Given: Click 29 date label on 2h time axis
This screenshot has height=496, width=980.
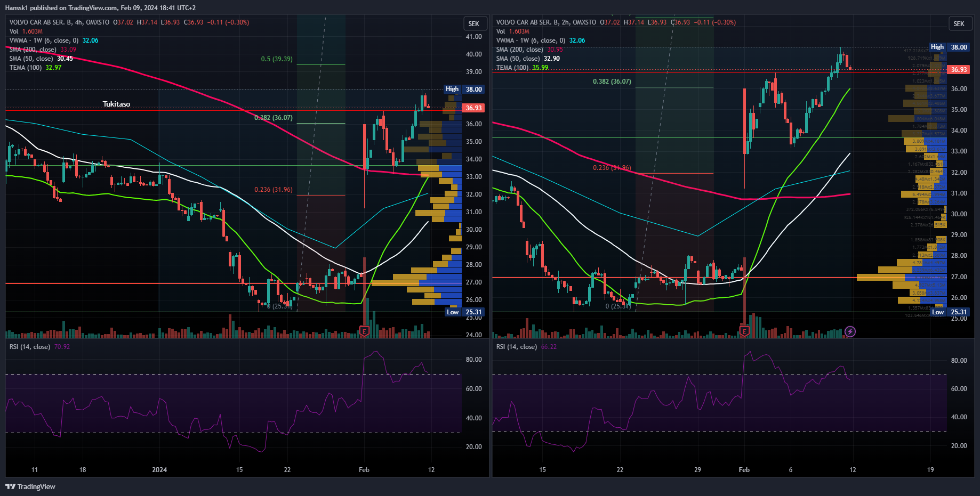Looking at the screenshot, I should (x=697, y=470).
